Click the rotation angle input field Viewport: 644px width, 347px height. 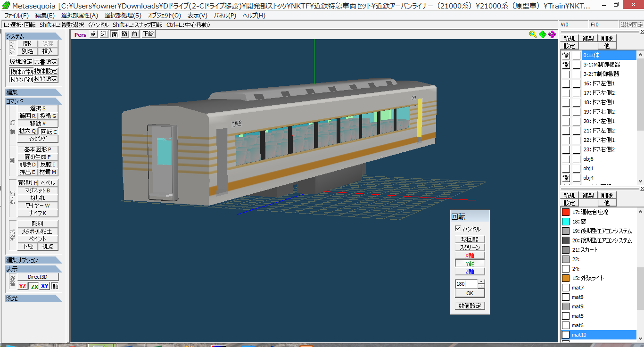pyautogui.click(x=466, y=284)
